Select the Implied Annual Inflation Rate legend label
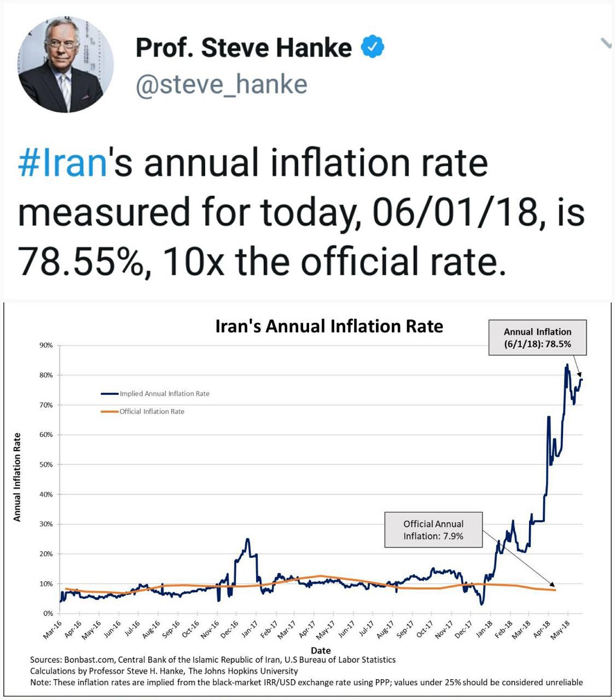This screenshot has width=615, height=700. (x=164, y=394)
